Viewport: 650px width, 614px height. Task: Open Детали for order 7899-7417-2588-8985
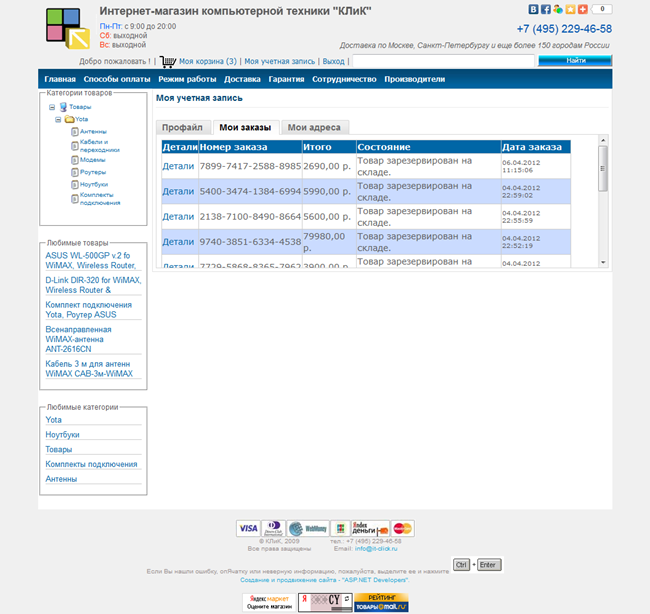178,166
